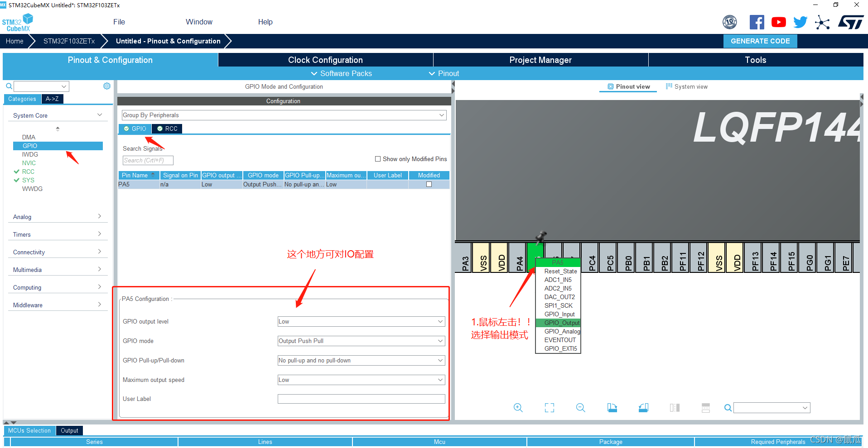Open the Maximum output speed dropdown
Screen dimensions: 868x448
361,380
